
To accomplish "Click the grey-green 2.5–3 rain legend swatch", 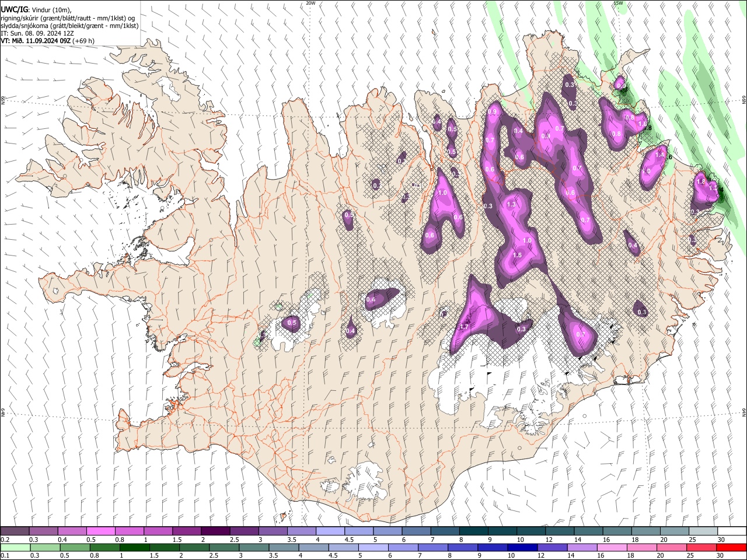I will coord(224,547).
